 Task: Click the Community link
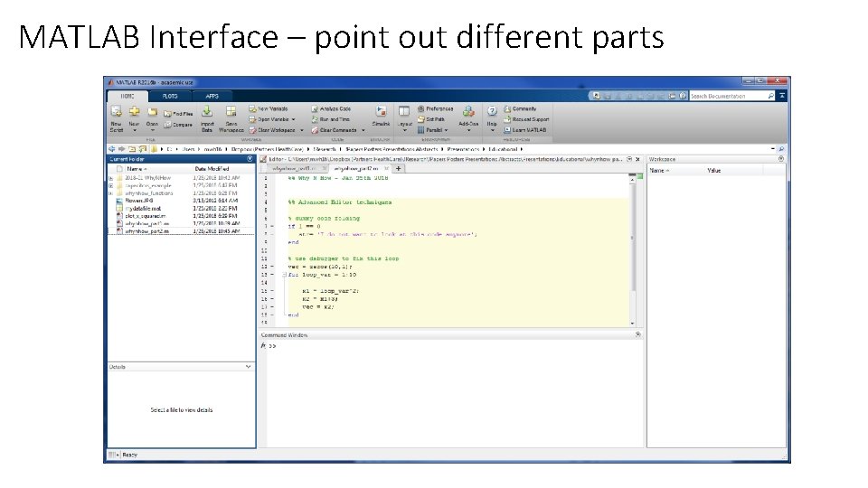pyautogui.click(x=520, y=108)
